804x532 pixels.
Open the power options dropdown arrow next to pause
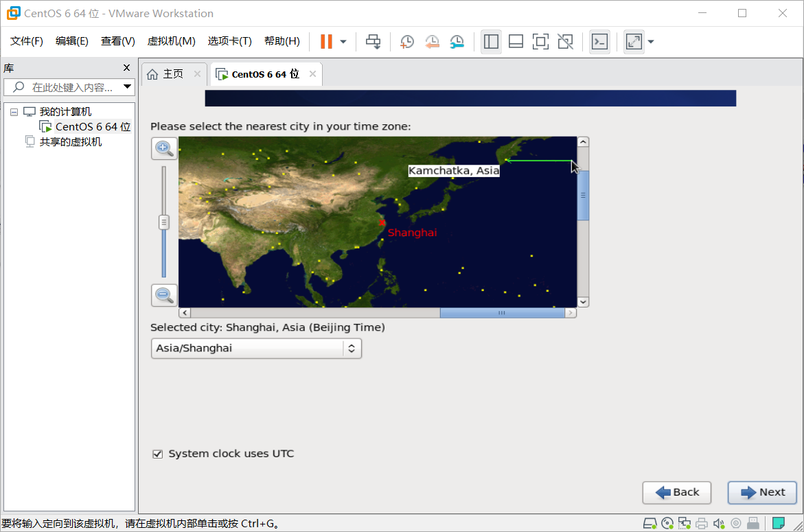tap(343, 42)
